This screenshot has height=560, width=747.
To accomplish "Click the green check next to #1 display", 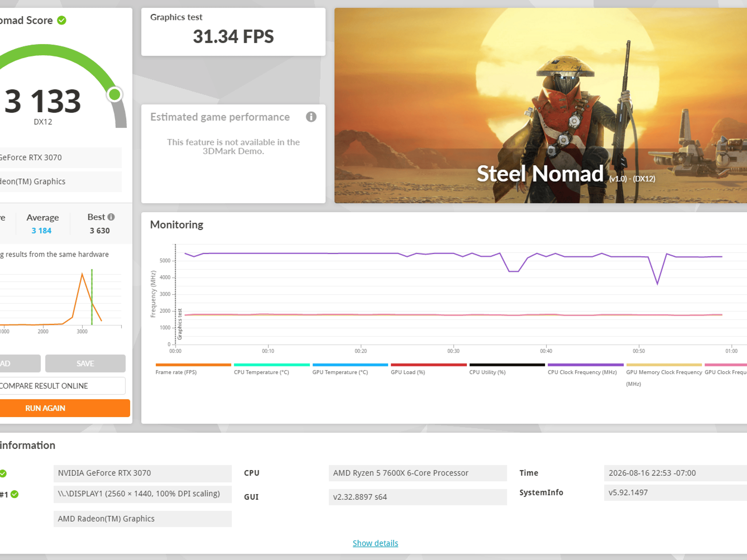I will pyautogui.click(x=15, y=494).
